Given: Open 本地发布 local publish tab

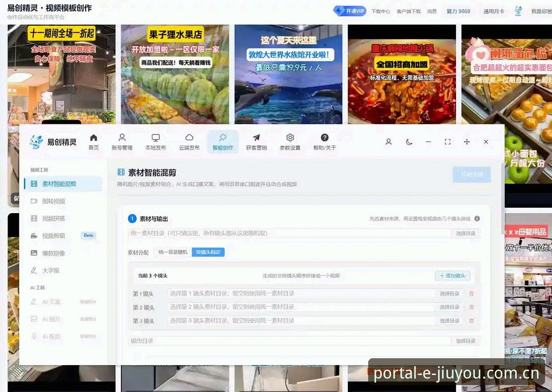Looking at the screenshot, I should (x=156, y=142).
